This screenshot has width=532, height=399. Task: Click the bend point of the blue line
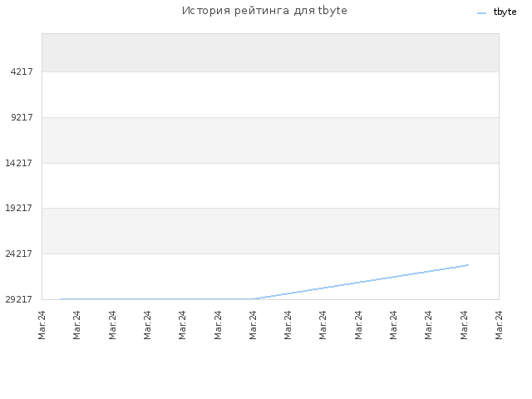pyautogui.click(x=255, y=299)
